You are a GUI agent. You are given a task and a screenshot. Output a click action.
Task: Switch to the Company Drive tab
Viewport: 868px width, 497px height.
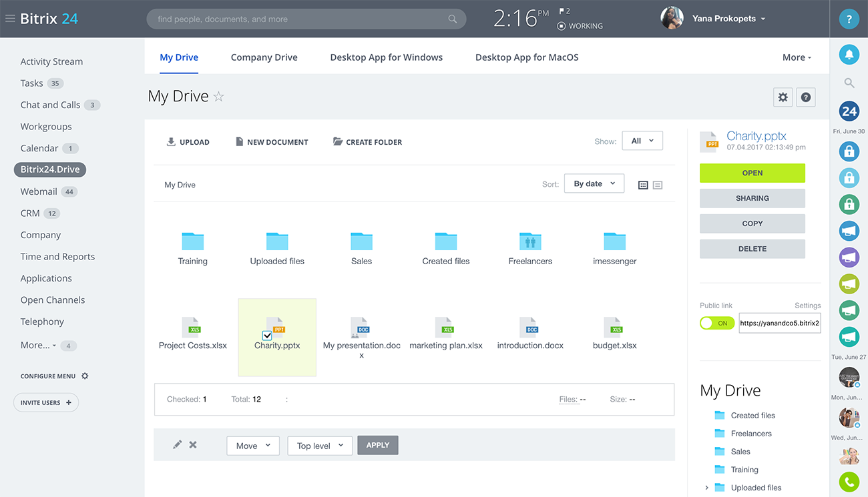click(x=264, y=57)
